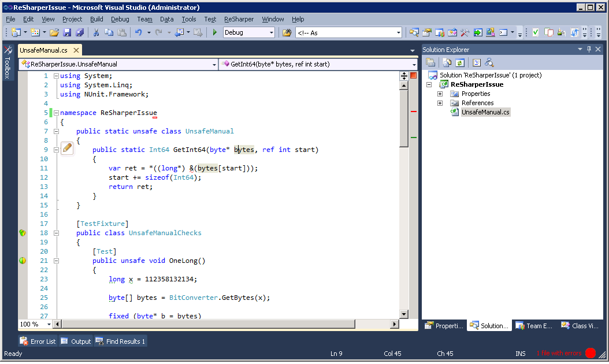Open the File menu

(x=10, y=19)
